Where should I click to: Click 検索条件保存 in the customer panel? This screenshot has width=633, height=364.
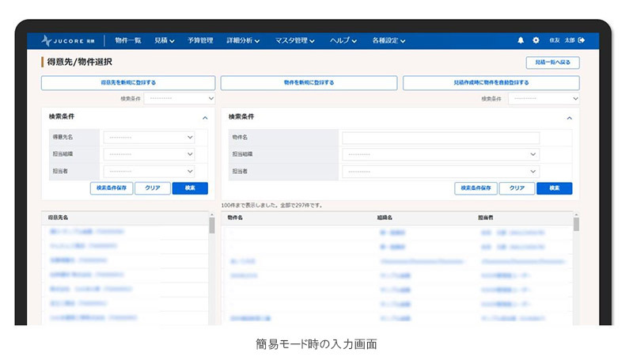112,188
